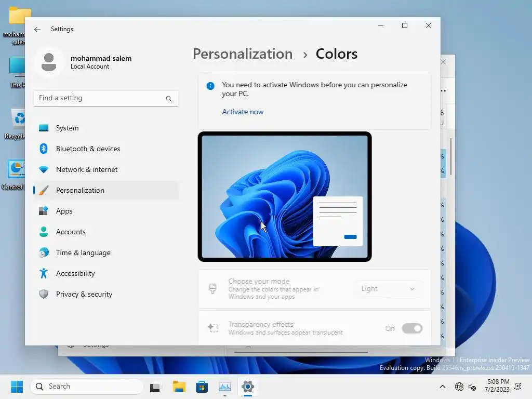Click the Personalization breadcrumb heading
Viewport: 532px width, 399px height.
coord(243,54)
